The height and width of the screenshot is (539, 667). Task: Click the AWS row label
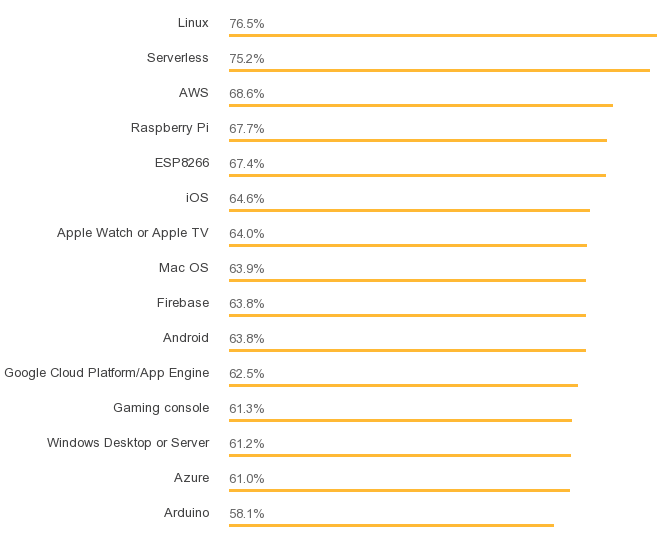coord(194,93)
